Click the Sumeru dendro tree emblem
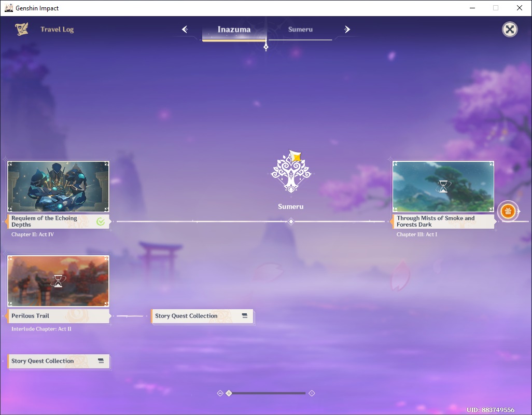This screenshot has height=415, width=532. click(291, 171)
